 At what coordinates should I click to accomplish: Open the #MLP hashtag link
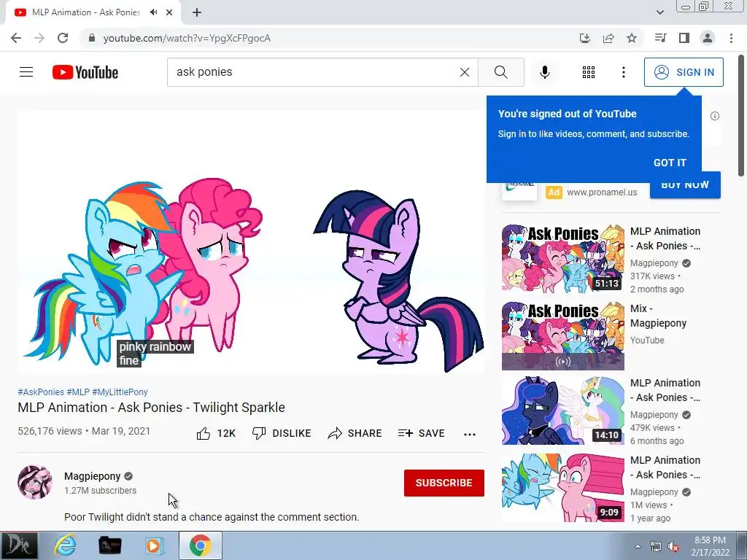click(x=78, y=392)
